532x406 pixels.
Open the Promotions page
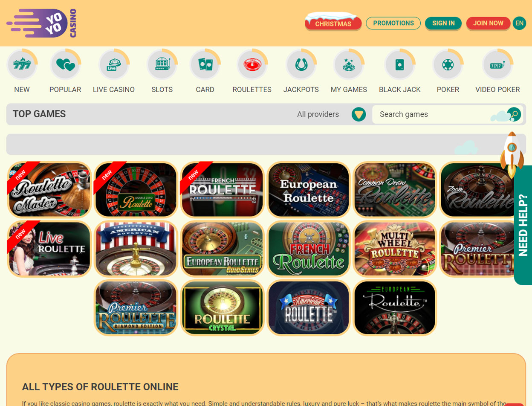coord(393,23)
